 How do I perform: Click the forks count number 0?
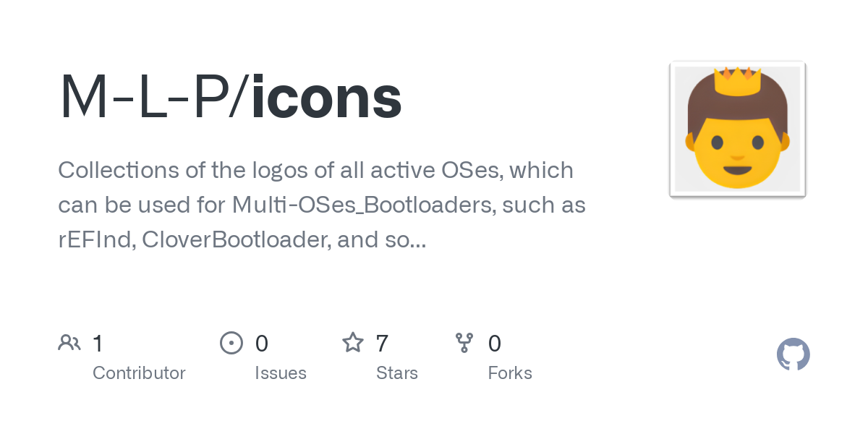click(x=495, y=343)
